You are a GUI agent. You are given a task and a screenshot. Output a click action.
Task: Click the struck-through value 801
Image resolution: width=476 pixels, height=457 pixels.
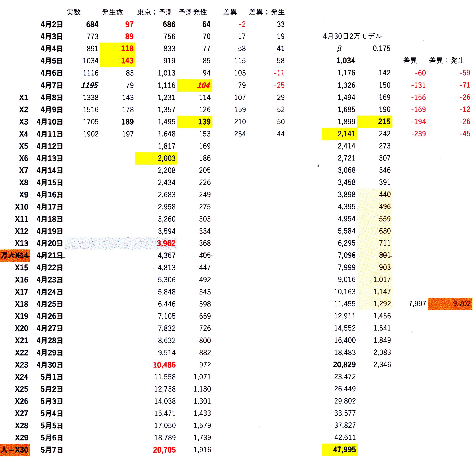point(385,255)
